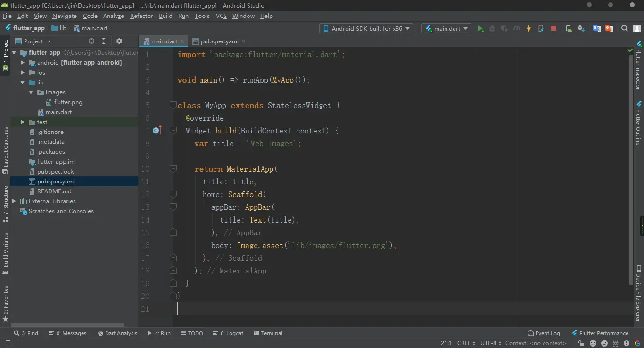644x348 pixels.
Task: Open the Terminal tool window
Action: pos(268,333)
